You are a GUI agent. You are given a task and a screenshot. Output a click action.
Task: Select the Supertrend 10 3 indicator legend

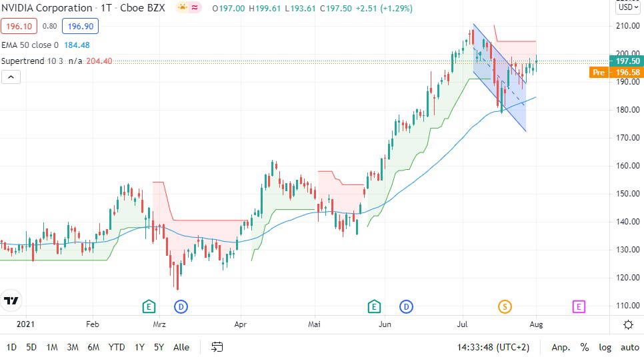pos(32,61)
